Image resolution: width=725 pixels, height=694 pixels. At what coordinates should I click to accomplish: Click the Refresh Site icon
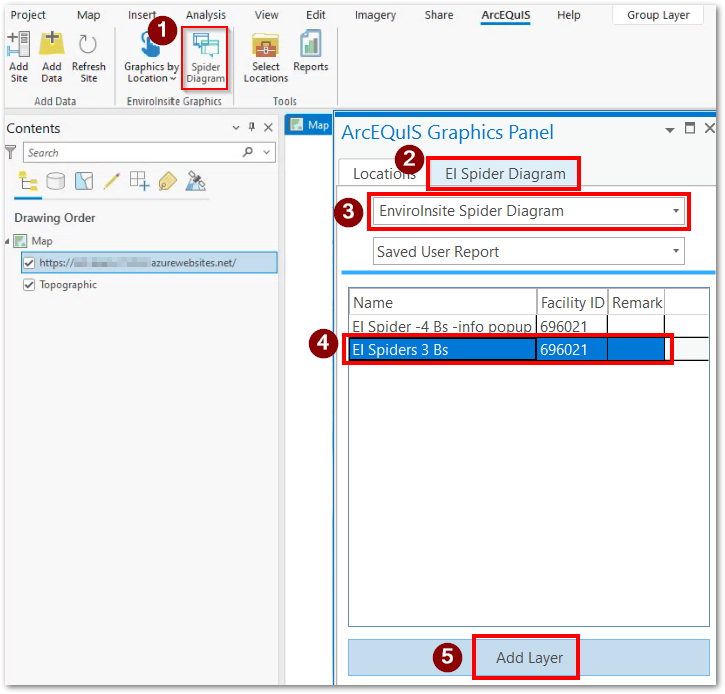click(88, 45)
